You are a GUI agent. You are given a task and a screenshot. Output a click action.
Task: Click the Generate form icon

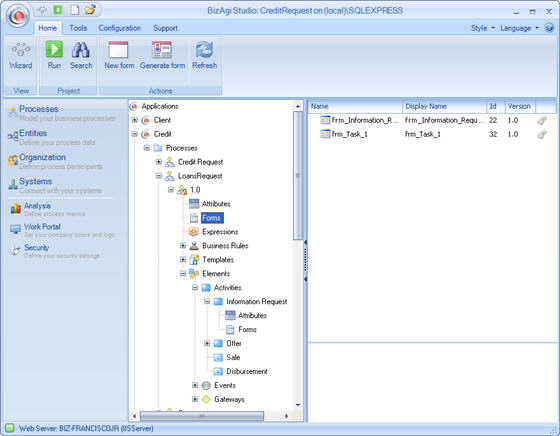click(x=162, y=50)
